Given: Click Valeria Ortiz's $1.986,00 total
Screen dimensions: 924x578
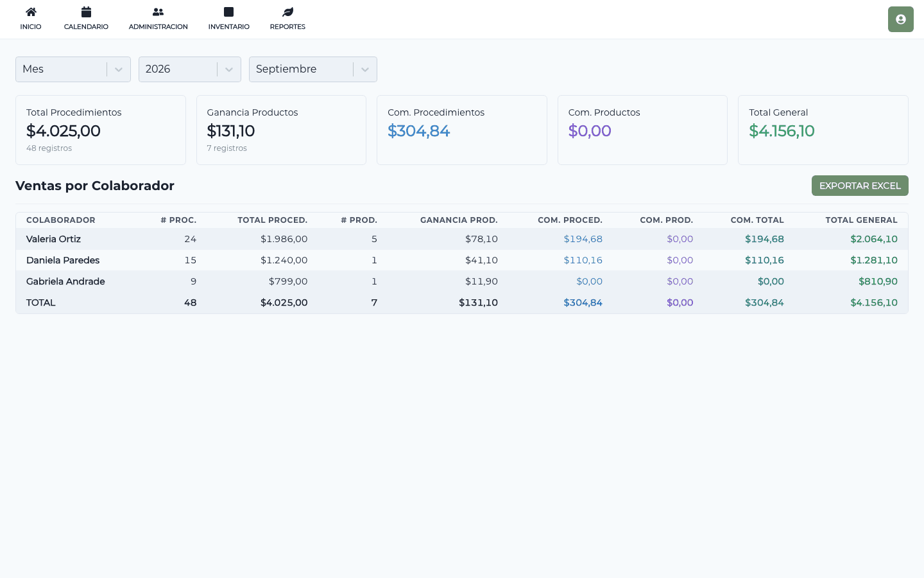Looking at the screenshot, I should click(284, 239).
